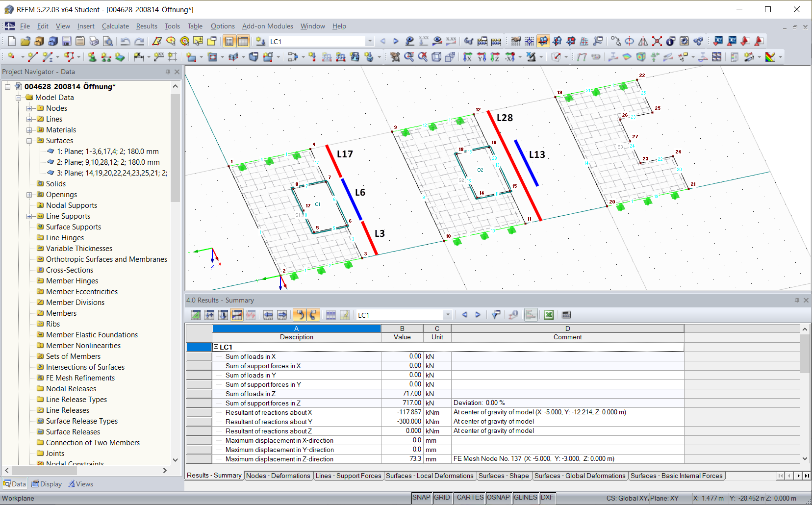Toggle the SNAP status bar button
This screenshot has width=812, height=505.
point(421,498)
